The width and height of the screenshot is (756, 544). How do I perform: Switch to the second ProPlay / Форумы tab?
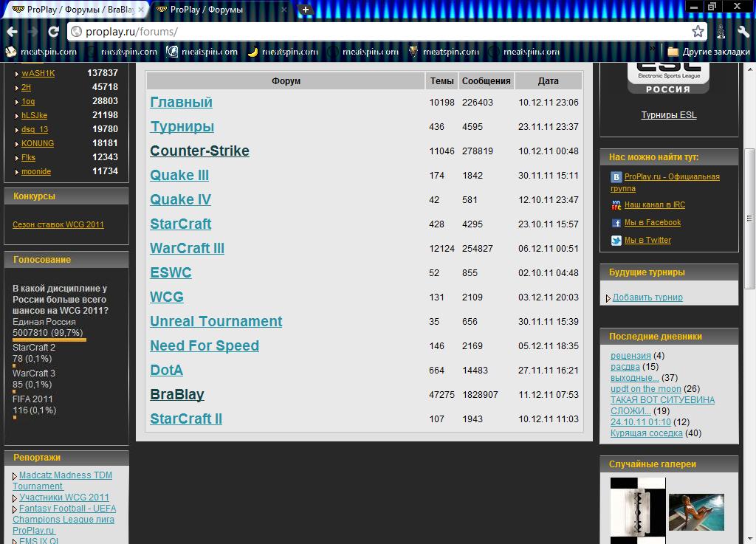pos(219,9)
